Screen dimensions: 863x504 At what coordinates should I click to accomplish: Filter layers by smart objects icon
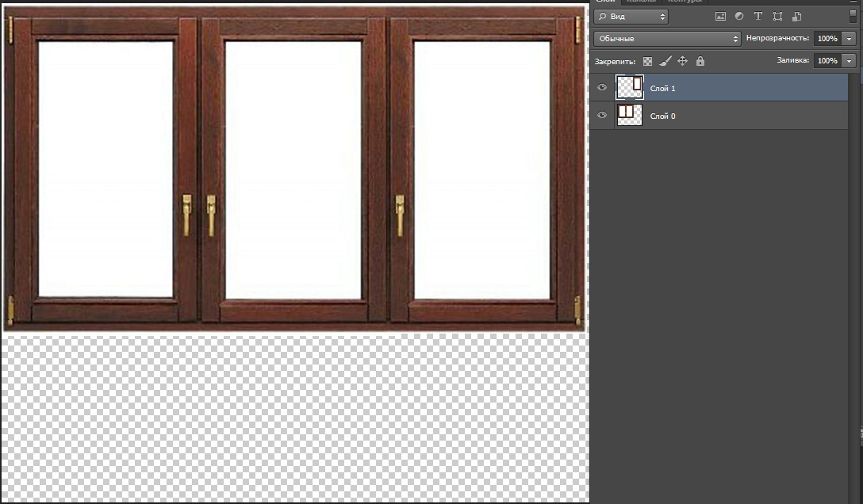796,17
